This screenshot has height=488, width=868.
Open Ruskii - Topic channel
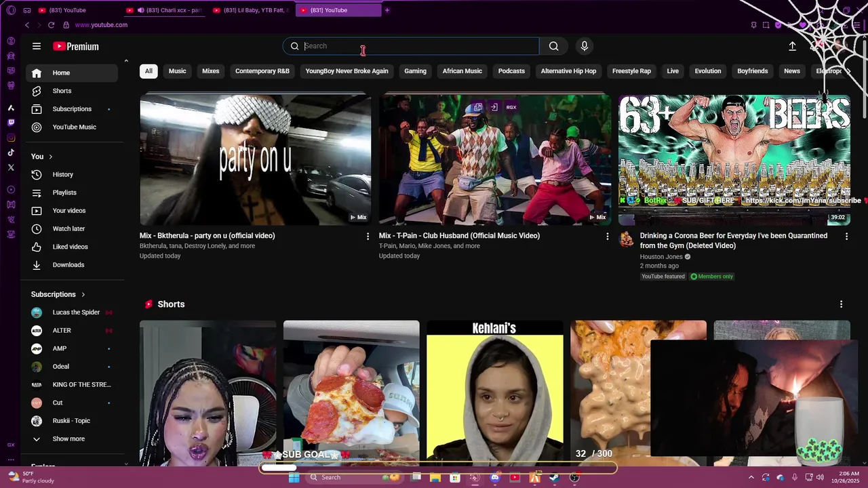click(x=72, y=421)
